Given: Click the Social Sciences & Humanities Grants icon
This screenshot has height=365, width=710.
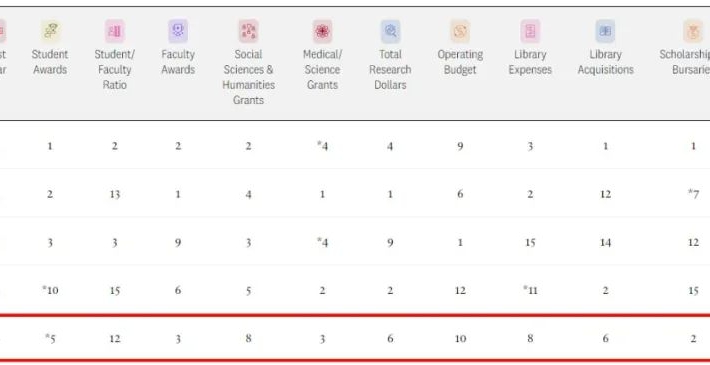Looking at the screenshot, I should (248, 31).
